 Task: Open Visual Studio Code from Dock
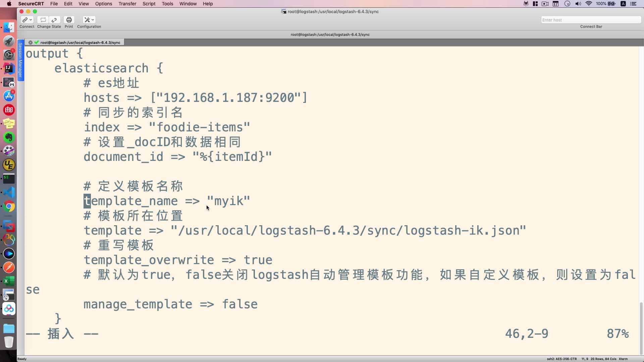pyautogui.click(x=9, y=192)
